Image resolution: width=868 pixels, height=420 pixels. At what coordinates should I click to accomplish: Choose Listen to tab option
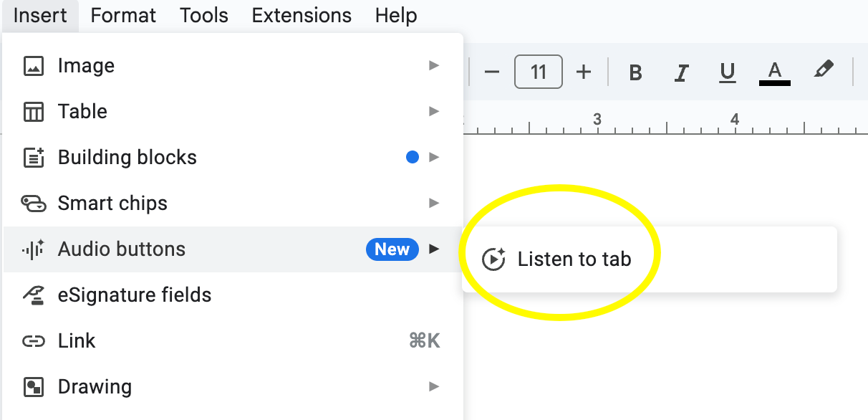tap(574, 259)
